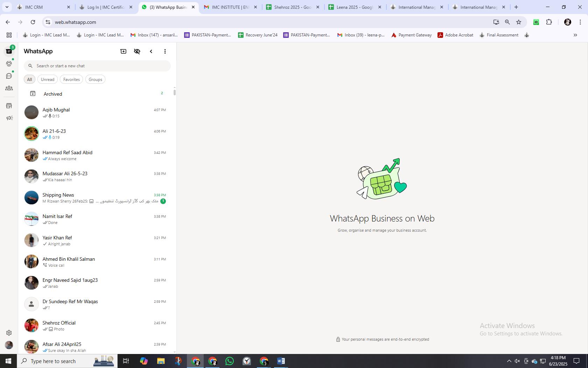The height and width of the screenshot is (368, 588).
Task: Select the Unread chat filter
Action: [x=48, y=80]
